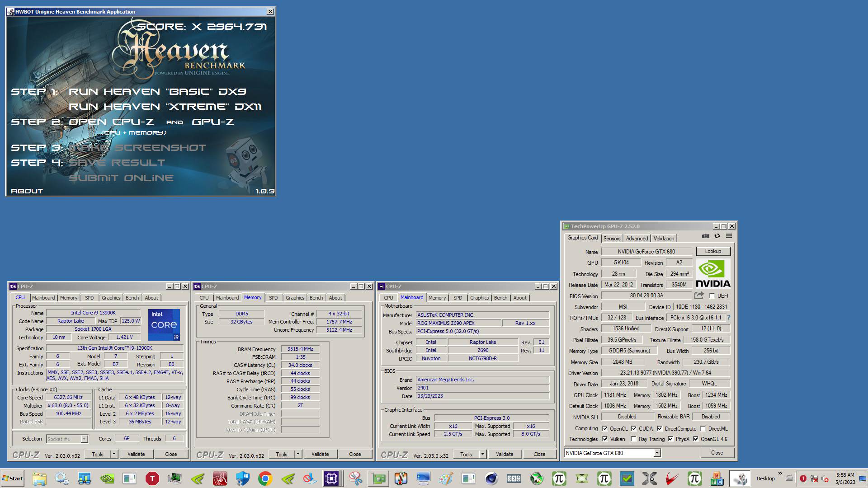Click the Windows security shield taskbar icon
The width and height of the screenshot is (868, 488).
[243, 479]
